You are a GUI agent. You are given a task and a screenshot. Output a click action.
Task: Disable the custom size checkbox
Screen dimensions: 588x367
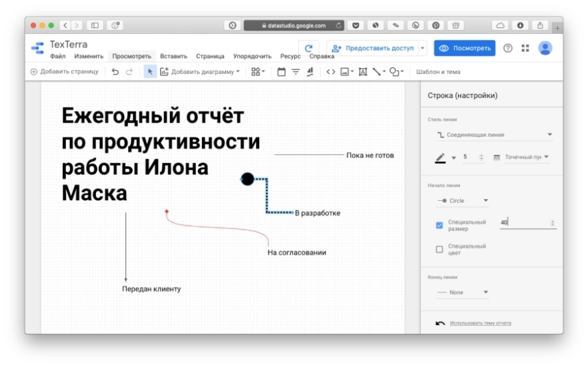439,225
